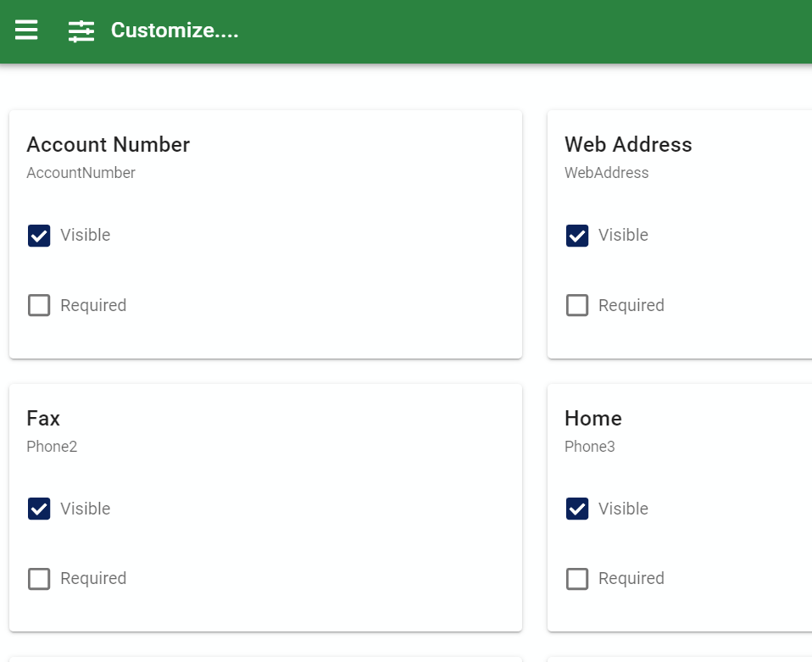Select the Web Address card heading
The image size is (812, 662).
point(628,145)
